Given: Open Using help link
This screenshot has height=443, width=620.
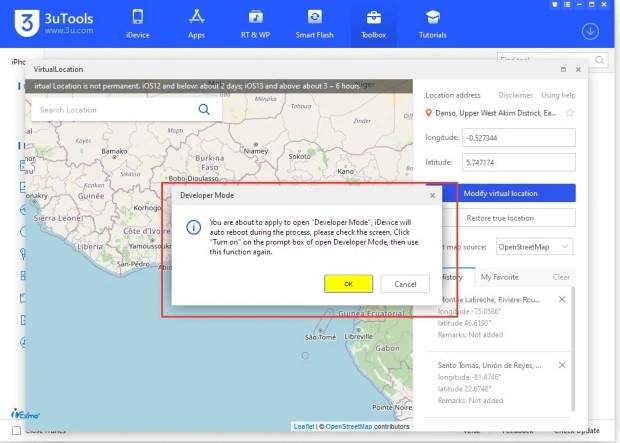Looking at the screenshot, I should coord(558,95).
